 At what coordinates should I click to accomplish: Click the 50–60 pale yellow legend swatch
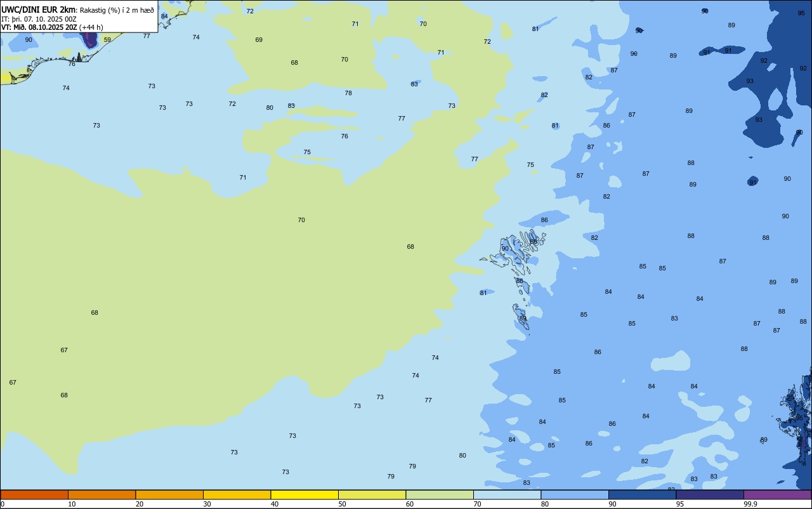(372, 494)
